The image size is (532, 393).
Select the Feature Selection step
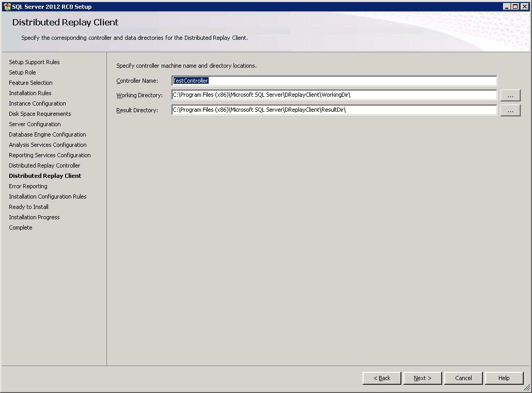[x=30, y=83]
